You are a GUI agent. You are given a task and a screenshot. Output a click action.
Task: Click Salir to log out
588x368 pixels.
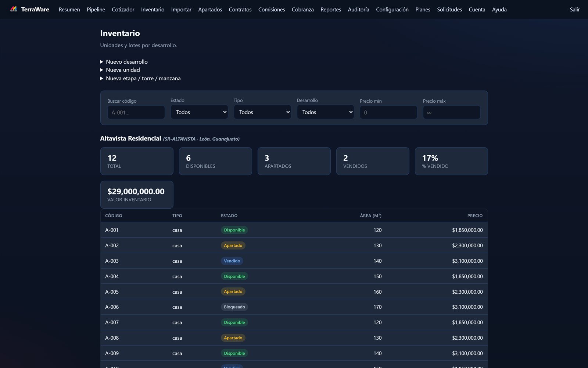point(575,10)
